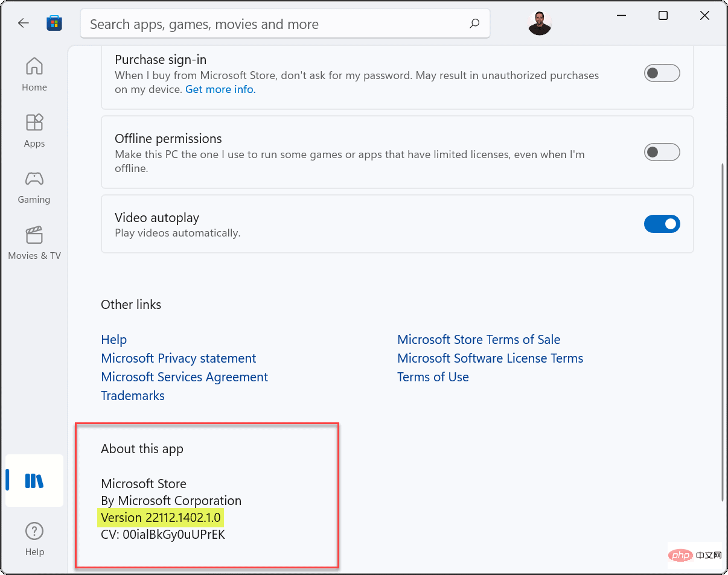
Task: Click the Purchase sign-in label
Action: click(x=161, y=60)
